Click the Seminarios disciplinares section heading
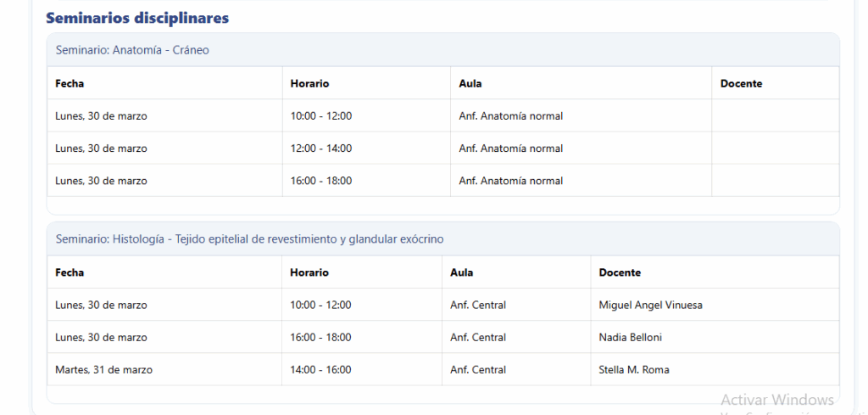Viewport: 868px width, 415px height. click(x=137, y=18)
